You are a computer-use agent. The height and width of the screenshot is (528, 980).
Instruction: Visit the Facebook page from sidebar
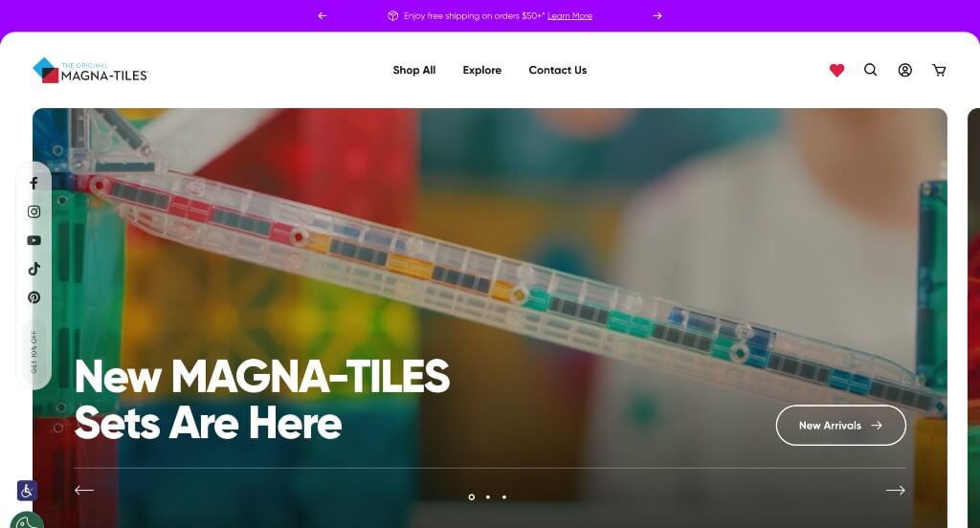click(34, 183)
